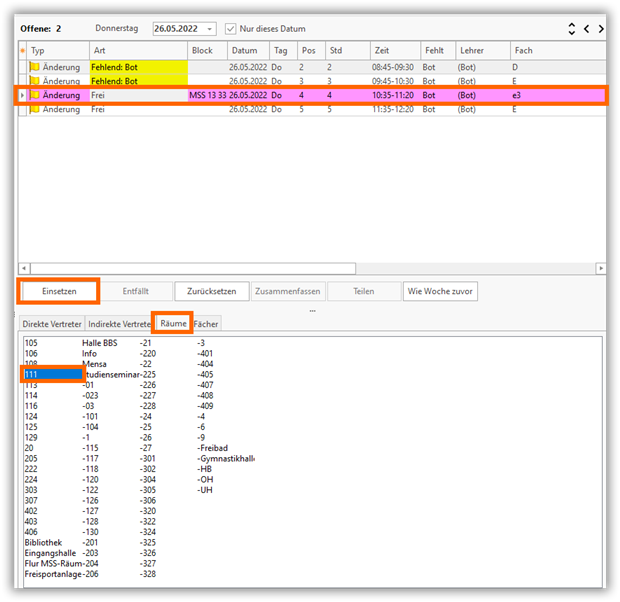Click the folder icon of the 09:45-10:30 row
The width and height of the screenshot is (620, 602).
(35, 81)
